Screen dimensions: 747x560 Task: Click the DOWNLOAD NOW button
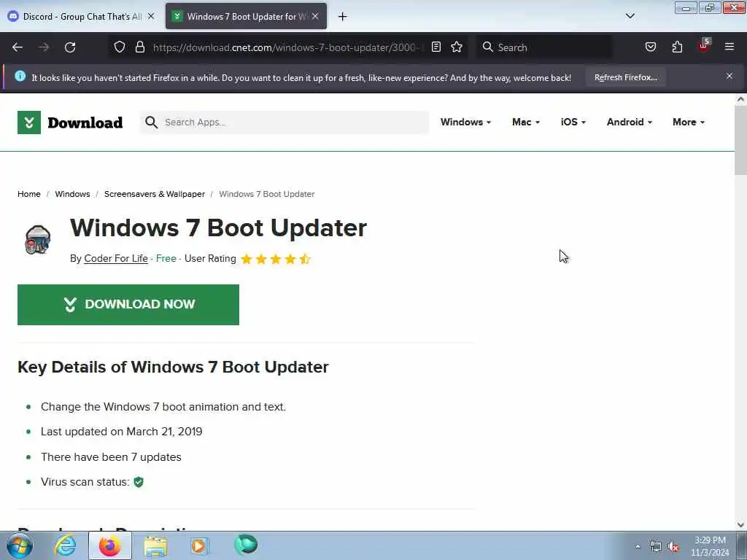click(x=128, y=305)
